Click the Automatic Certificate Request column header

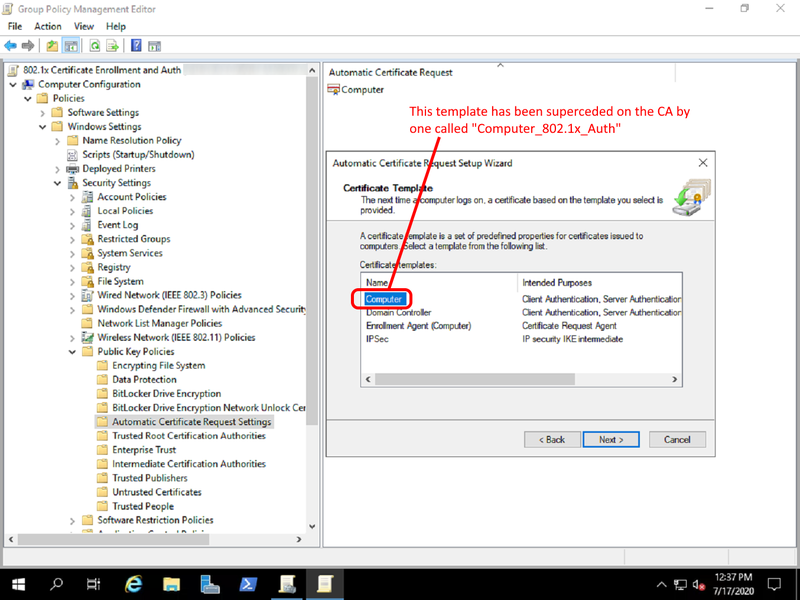tap(500, 72)
